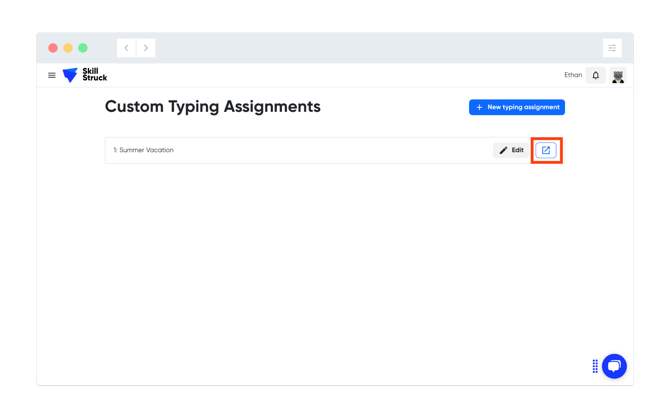Minimize the window with yellow button
Screen dimensions: 670x418
click(68, 48)
